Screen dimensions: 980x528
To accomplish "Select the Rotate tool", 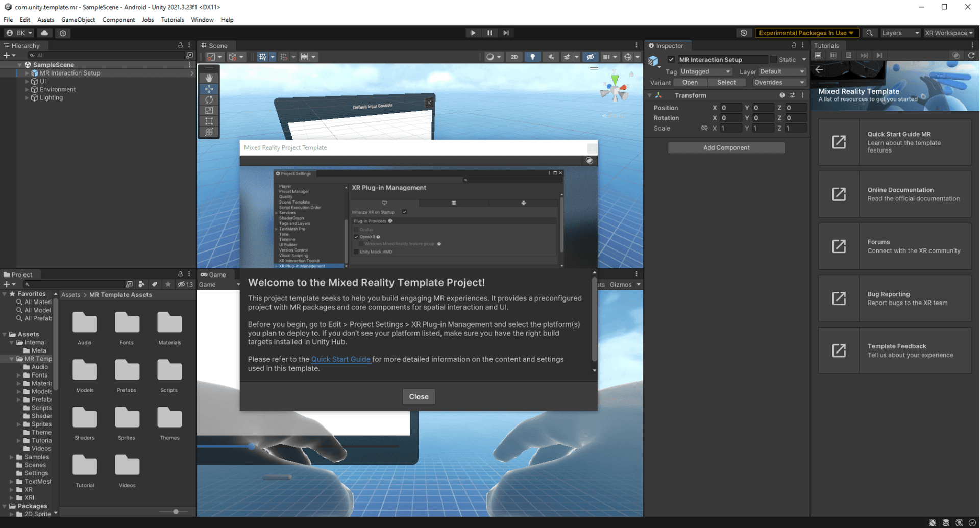I will [209, 99].
